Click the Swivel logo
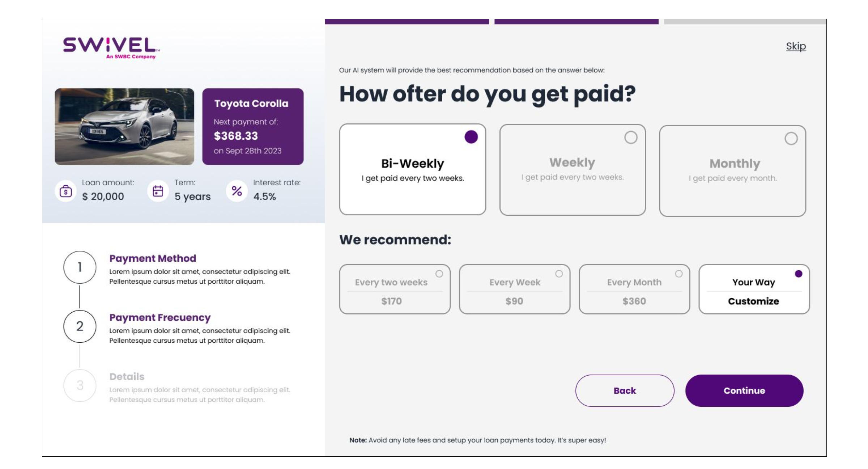 tap(111, 47)
